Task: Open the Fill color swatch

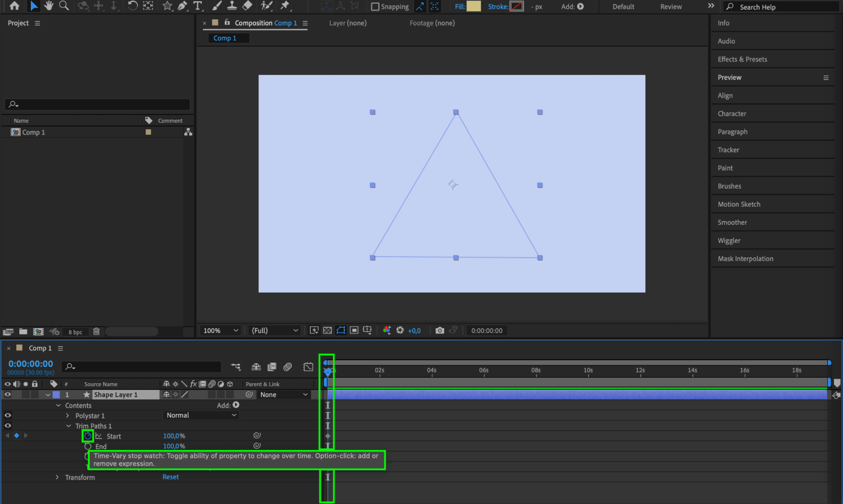Action: tap(474, 6)
